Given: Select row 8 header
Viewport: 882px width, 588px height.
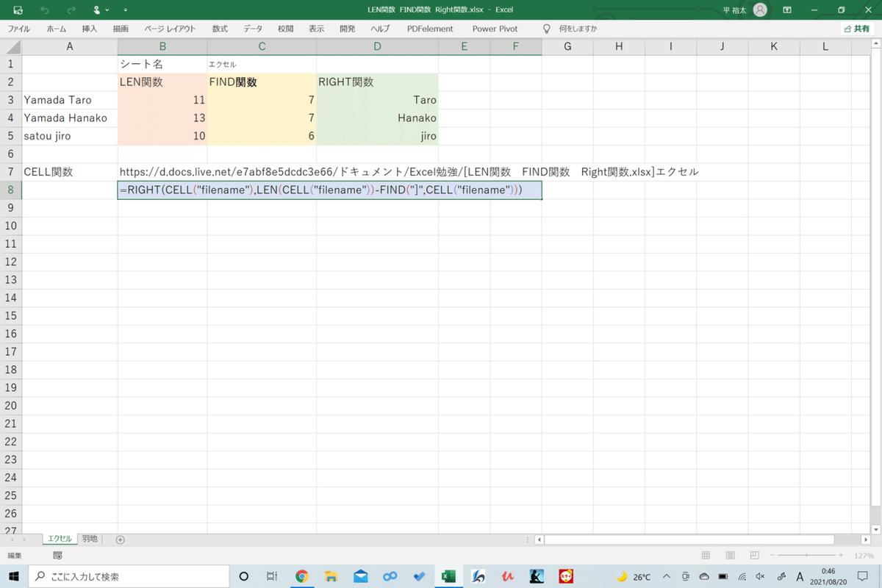Looking at the screenshot, I should pos(11,190).
